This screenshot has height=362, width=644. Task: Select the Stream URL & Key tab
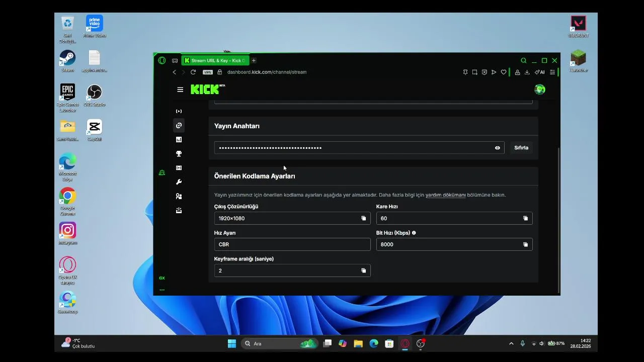[x=215, y=60]
